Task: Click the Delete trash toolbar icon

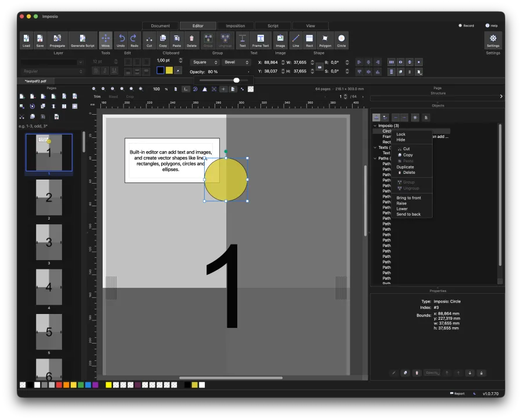Action: pos(191,41)
